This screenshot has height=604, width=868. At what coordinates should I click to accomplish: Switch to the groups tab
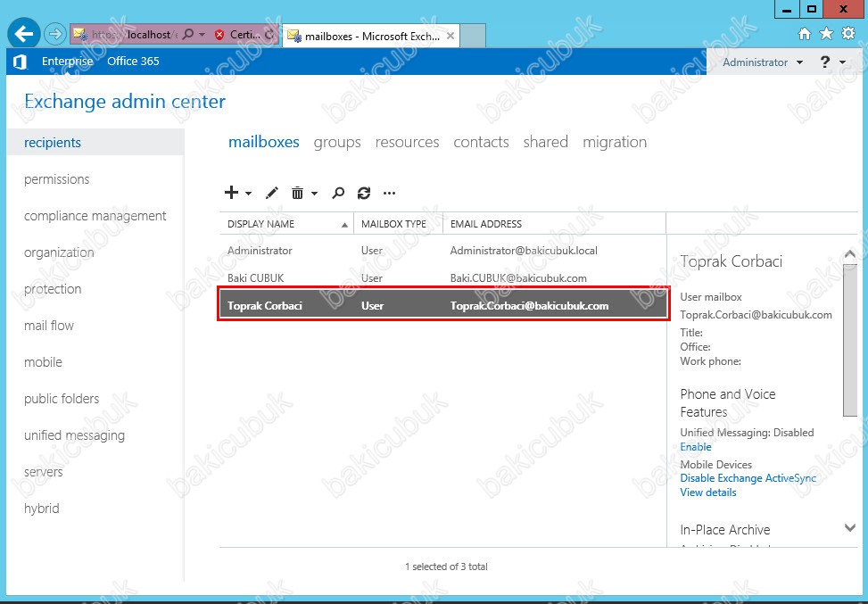tap(337, 142)
